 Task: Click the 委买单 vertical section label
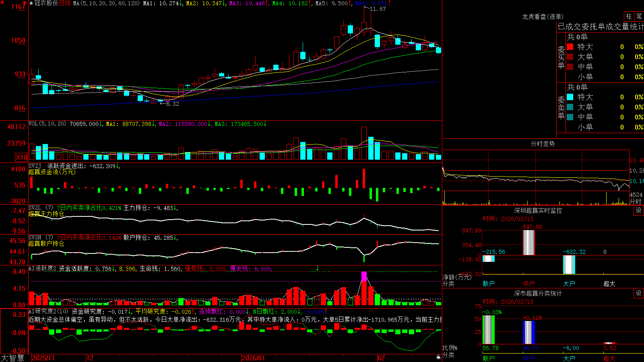coord(561,58)
